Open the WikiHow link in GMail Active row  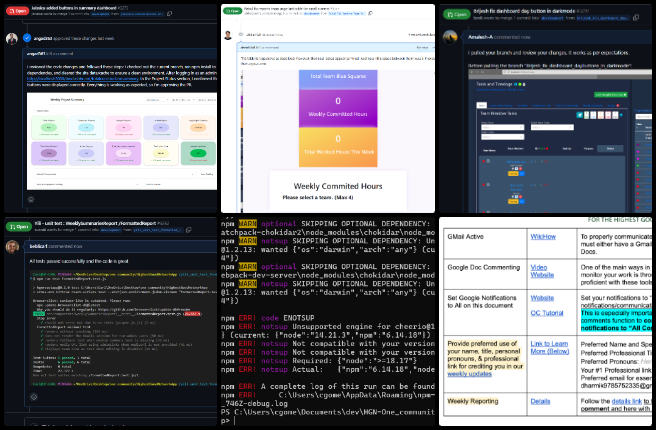pos(543,237)
